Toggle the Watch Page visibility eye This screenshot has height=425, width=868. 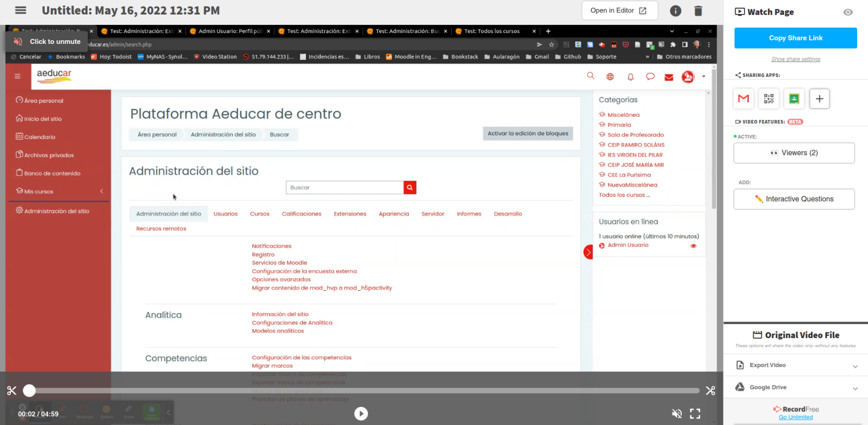848,12
